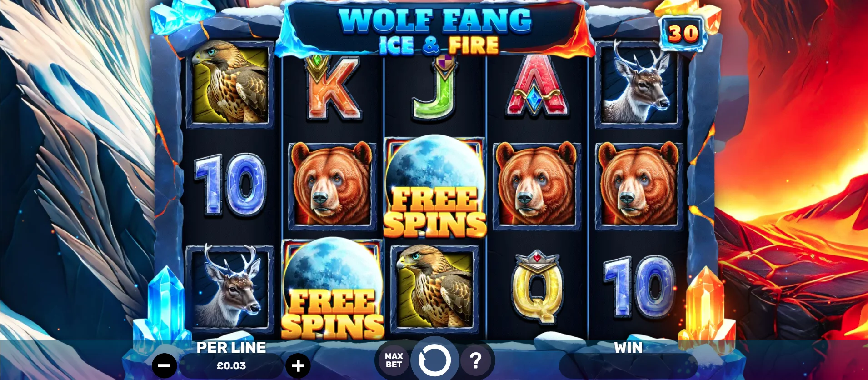Click the Wolf Fang Ice & Fire logo
Image resolution: width=868 pixels, height=380 pixels.
[435, 30]
